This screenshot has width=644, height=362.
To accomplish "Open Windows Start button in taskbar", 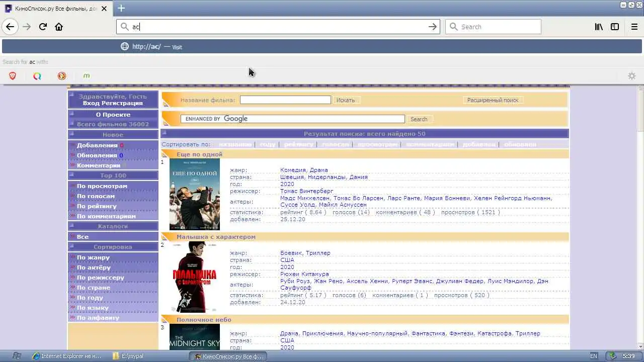I will click(17, 356).
